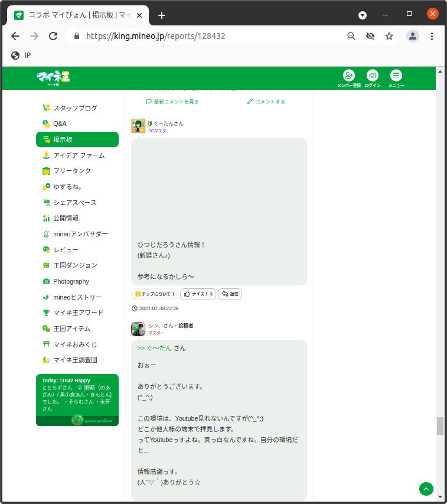Viewport: 447px width, 504px height.
Task: Select the コラボ マイぴょん browser tab
Action: pyautogui.click(x=79, y=15)
